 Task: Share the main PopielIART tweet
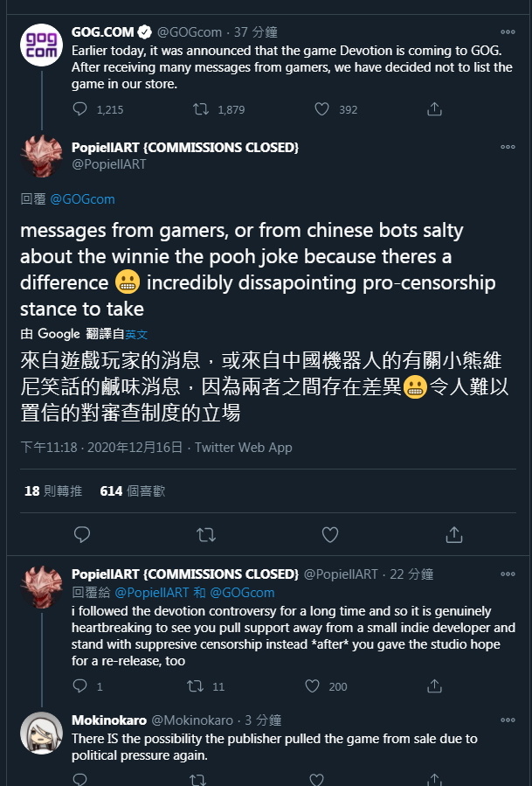coord(454,535)
